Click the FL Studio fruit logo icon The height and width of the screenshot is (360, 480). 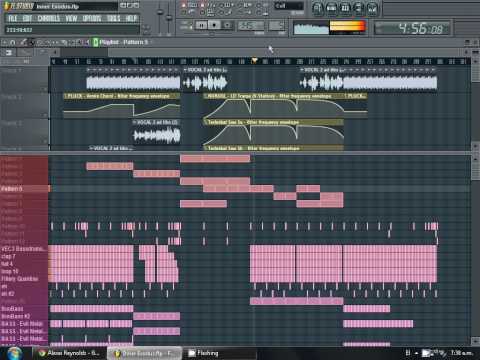pyautogui.click(x=8, y=6)
